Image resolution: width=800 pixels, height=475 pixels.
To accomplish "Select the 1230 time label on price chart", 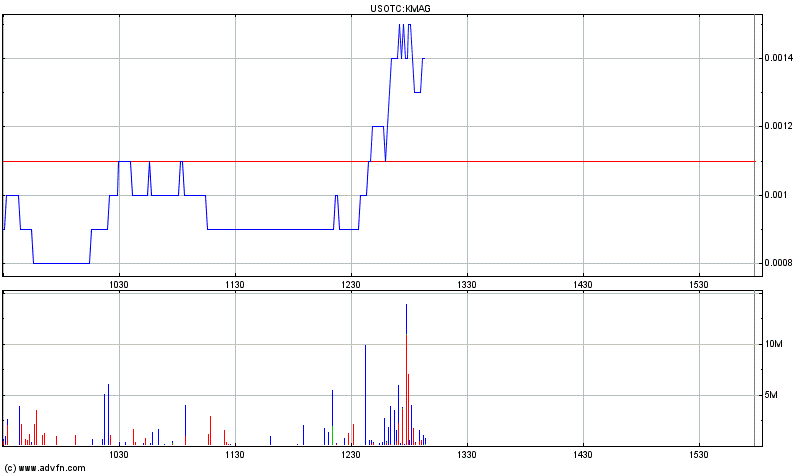I will pyautogui.click(x=352, y=285).
